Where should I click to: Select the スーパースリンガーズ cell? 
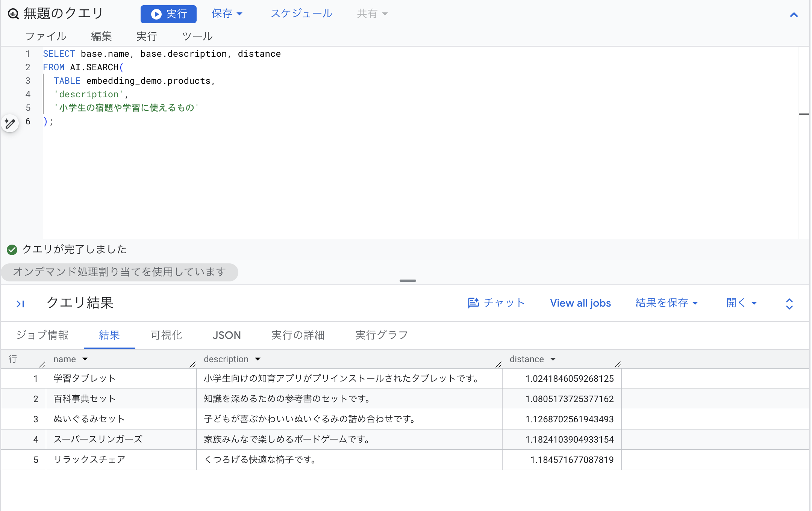pos(121,439)
